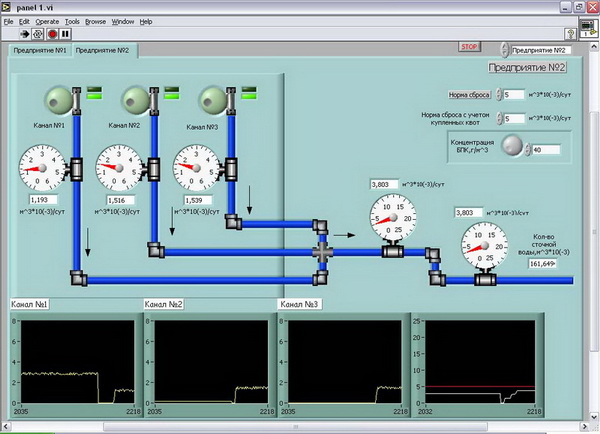This screenshot has width=600, height=434.
Task: Open the Предприятие №2 selector field at top
Action: 541,50
